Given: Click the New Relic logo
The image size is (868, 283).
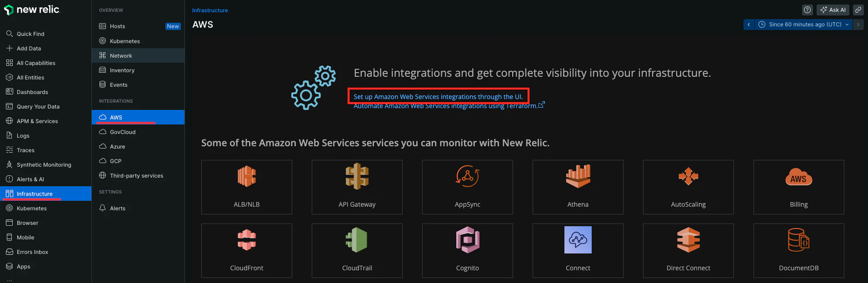Looking at the screenshot, I should pyautogui.click(x=32, y=10).
